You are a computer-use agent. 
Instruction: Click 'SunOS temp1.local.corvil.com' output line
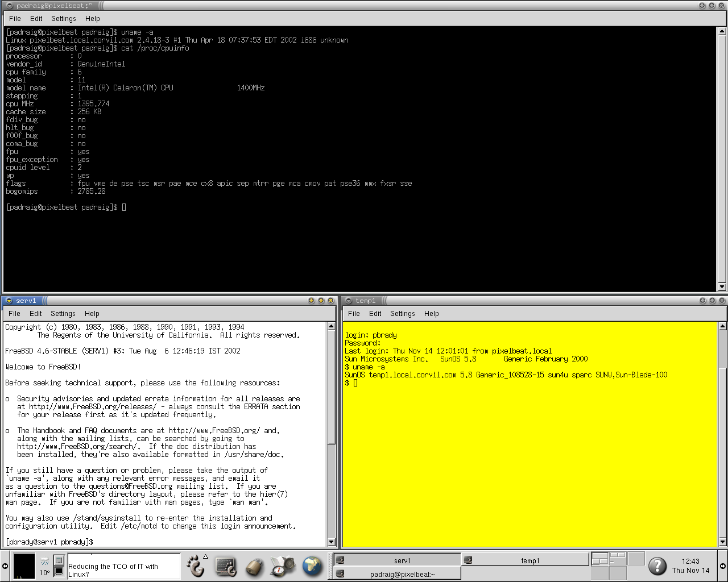pos(506,375)
